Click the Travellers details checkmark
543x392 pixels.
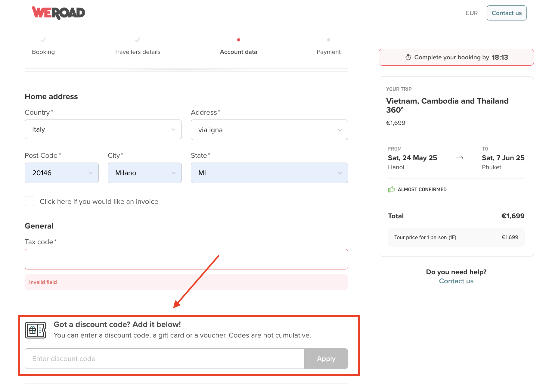coord(137,40)
